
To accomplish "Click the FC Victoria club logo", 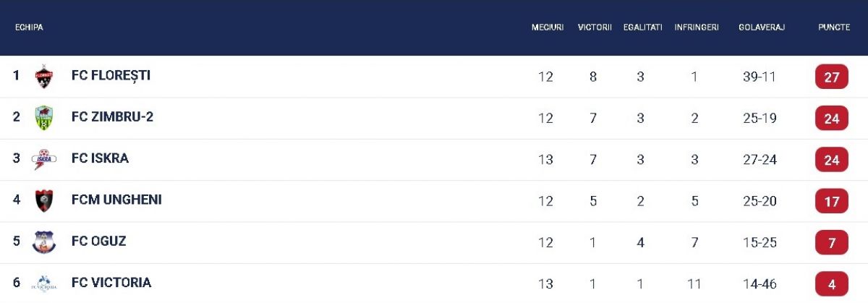I will click(44, 283).
